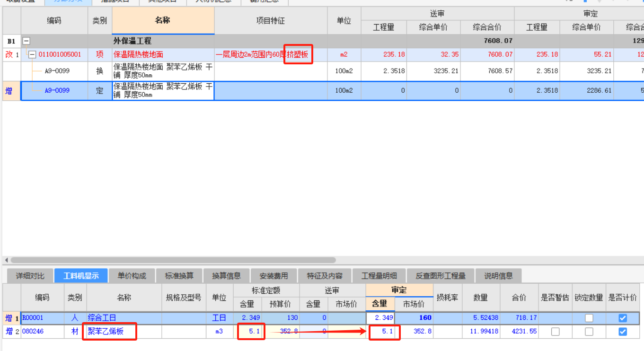Image resolution: width=644 pixels, height=351 pixels.
Task: Tick 锁定数量 checkbox for 综合工日 row
Action: (x=589, y=318)
